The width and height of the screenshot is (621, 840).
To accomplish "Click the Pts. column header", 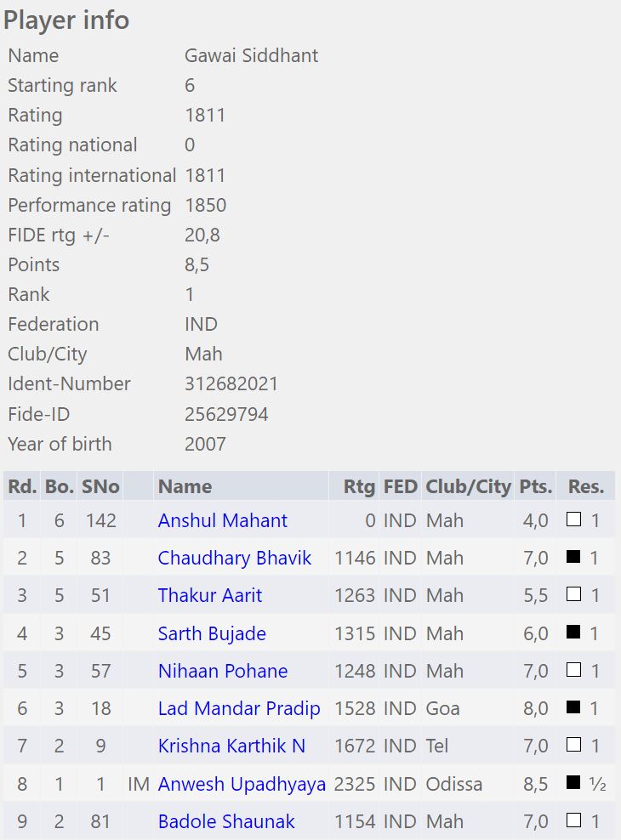I will [536, 486].
